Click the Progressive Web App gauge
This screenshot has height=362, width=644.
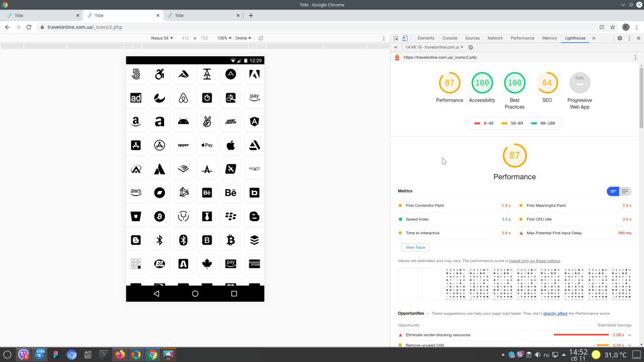click(580, 83)
